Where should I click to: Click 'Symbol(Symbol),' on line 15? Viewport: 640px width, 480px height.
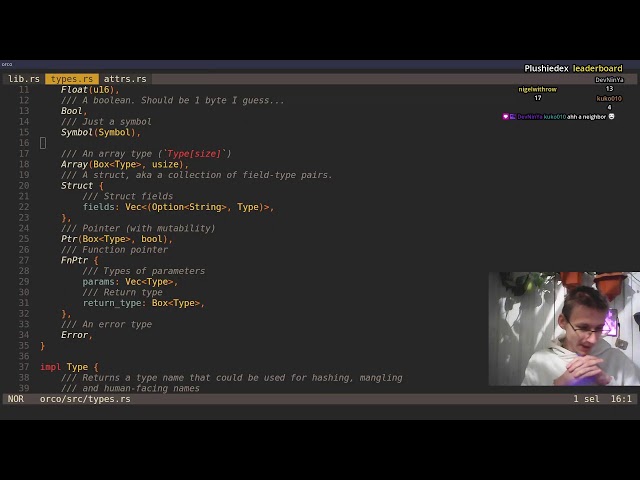100,132
